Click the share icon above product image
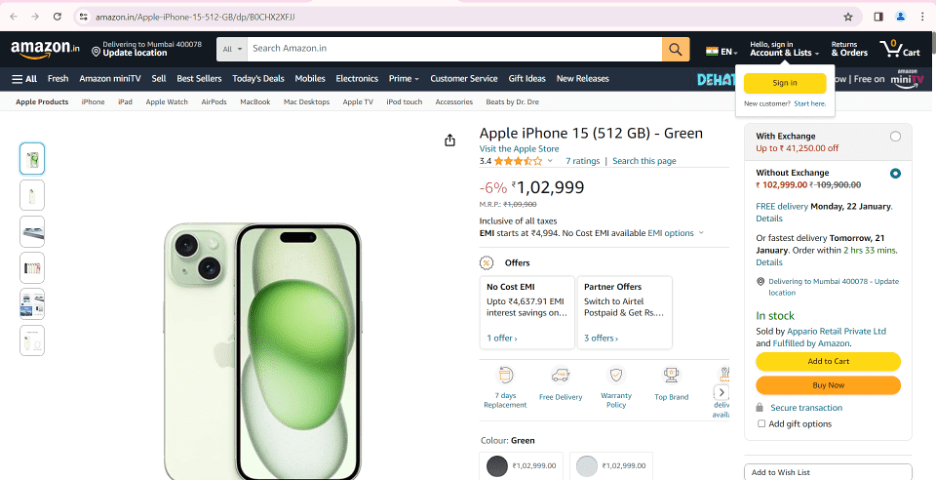Screen dimensions: 936x480 tap(450, 140)
